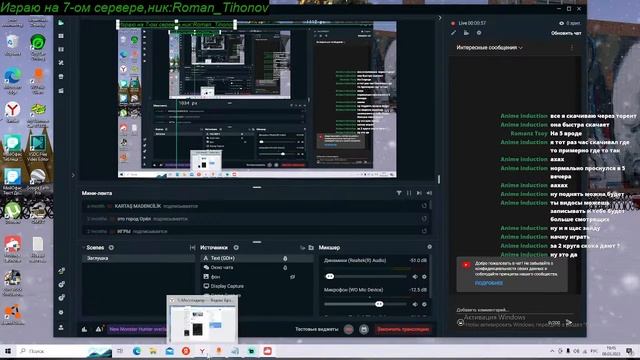Open Yandex Browser from the taskbar
Image resolution: width=640 pixels, height=360 pixels.
(x=202, y=351)
